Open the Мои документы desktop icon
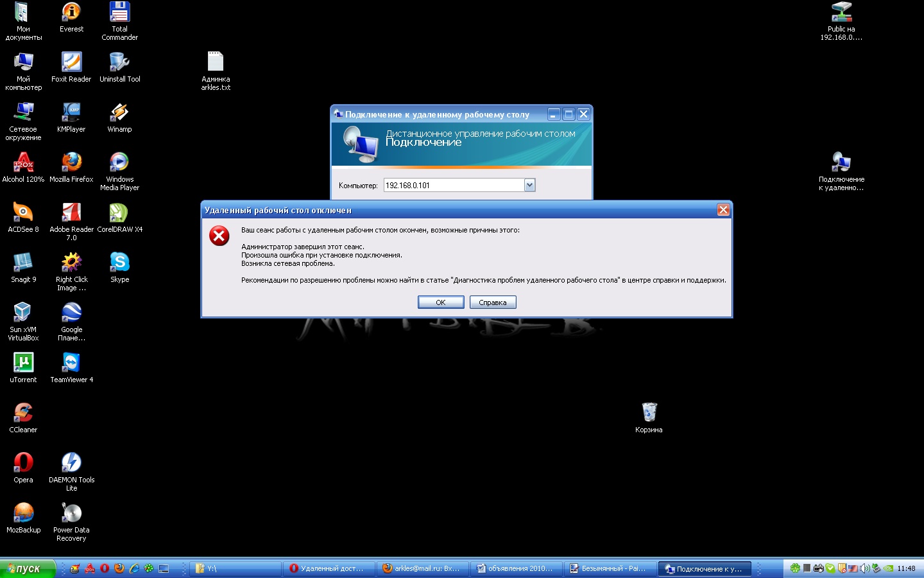This screenshot has height=578, width=924. coord(23,22)
